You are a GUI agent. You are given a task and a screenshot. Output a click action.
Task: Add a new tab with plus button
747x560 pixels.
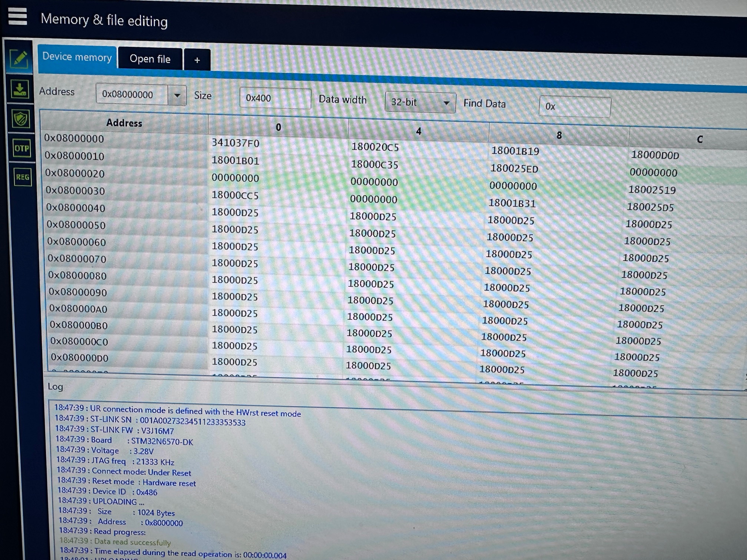click(x=197, y=60)
